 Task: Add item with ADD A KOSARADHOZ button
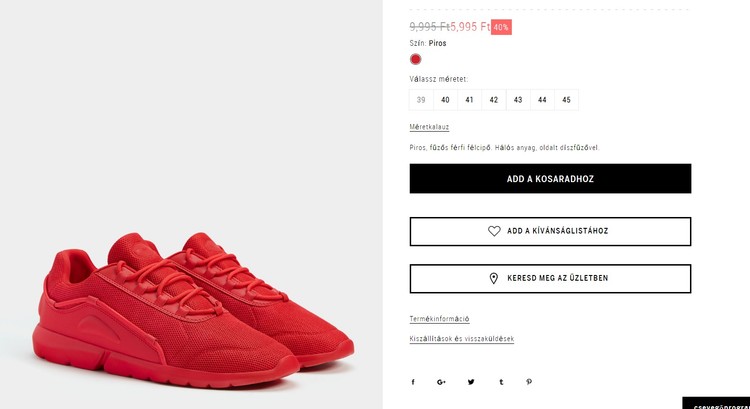[550, 178]
